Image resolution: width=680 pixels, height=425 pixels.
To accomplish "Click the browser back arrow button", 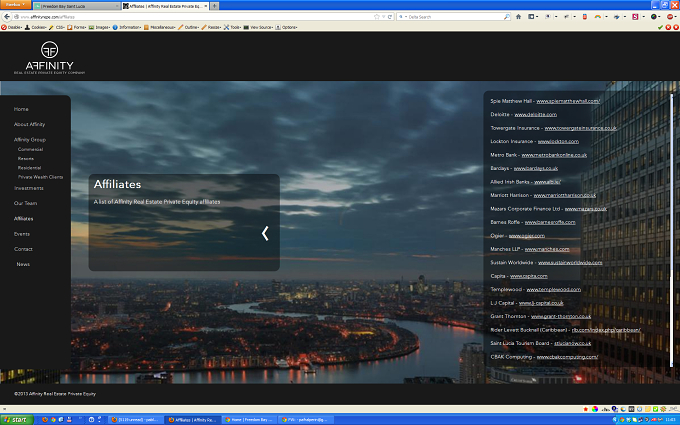I will [7, 16].
